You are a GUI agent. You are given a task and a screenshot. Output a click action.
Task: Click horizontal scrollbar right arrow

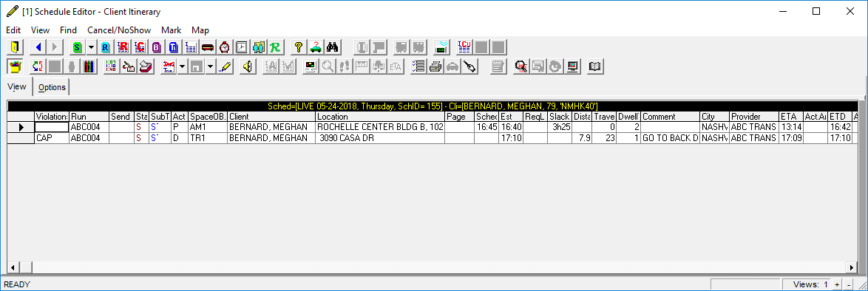(852, 267)
